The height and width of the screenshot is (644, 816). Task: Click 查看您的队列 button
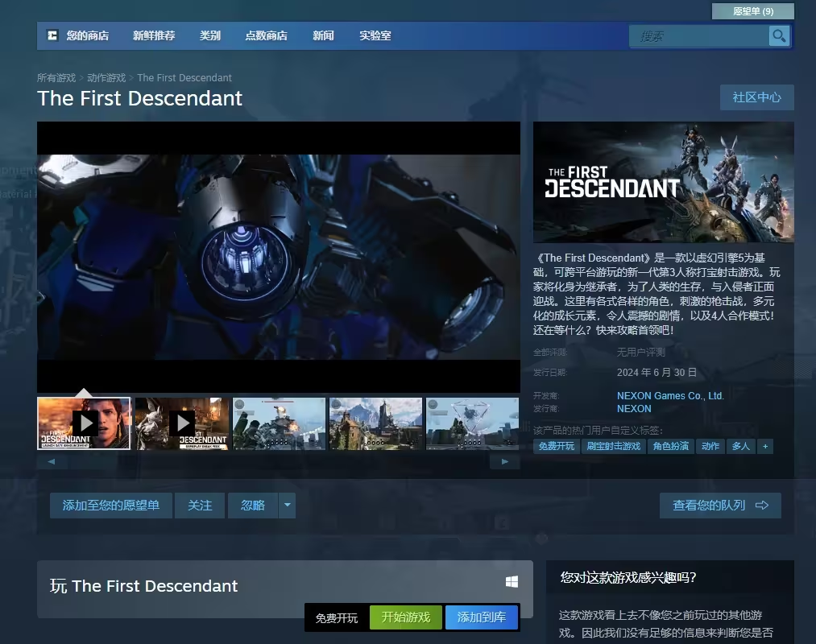coord(720,505)
